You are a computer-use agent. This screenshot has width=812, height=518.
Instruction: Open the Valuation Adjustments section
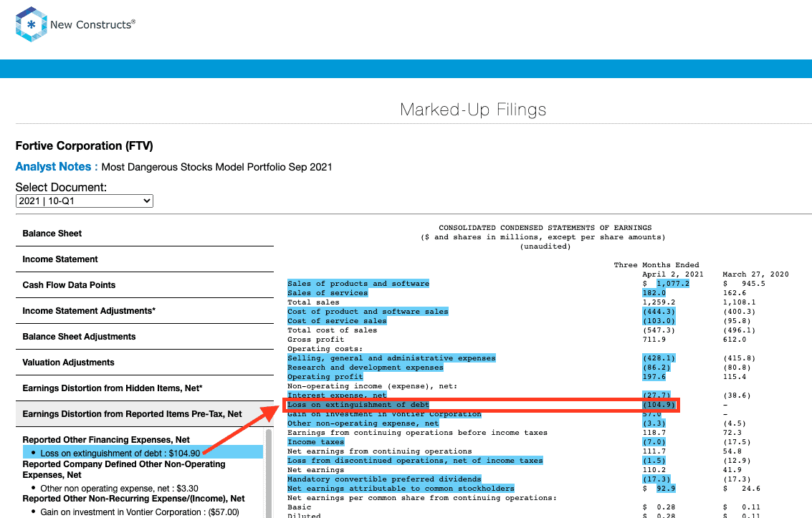click(x=145, y=363)
